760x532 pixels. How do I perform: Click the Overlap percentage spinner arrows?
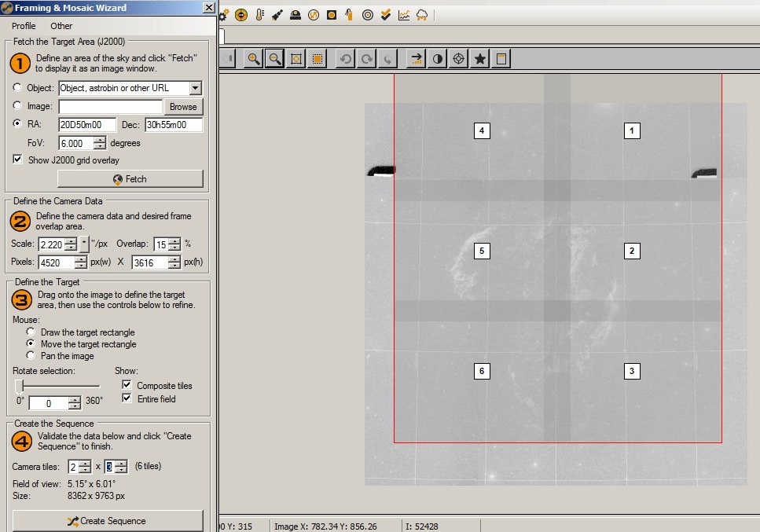[x=174, y=244]
